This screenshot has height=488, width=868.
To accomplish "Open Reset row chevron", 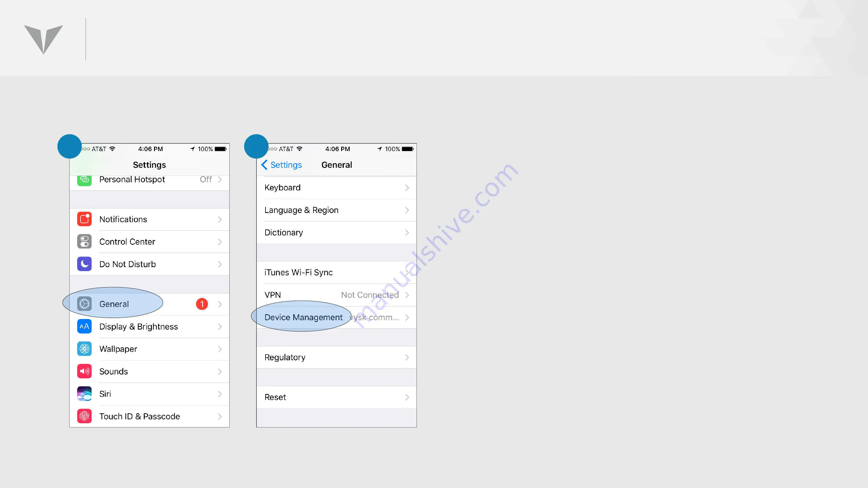I will pos(407,397).
